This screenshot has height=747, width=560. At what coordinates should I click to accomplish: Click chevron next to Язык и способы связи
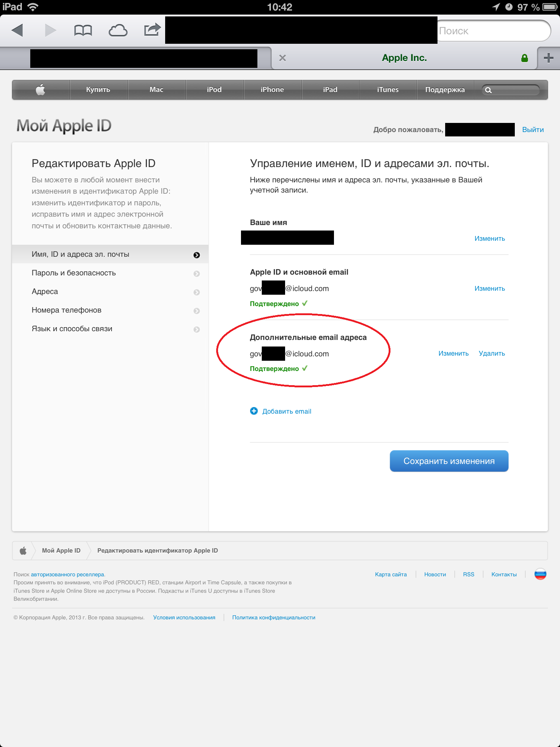pyautogui.click(x=197, y=329)
